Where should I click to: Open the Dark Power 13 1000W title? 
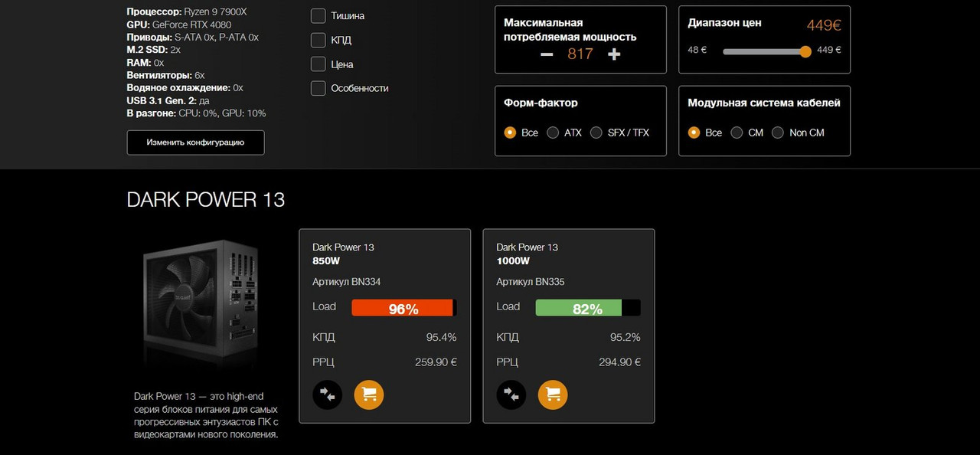point(527,254)
